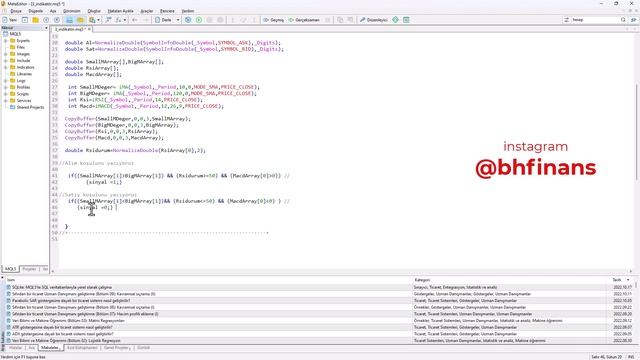640x360 pixels.
Task: Open the Dosya menu
Action: click(16, 11)
